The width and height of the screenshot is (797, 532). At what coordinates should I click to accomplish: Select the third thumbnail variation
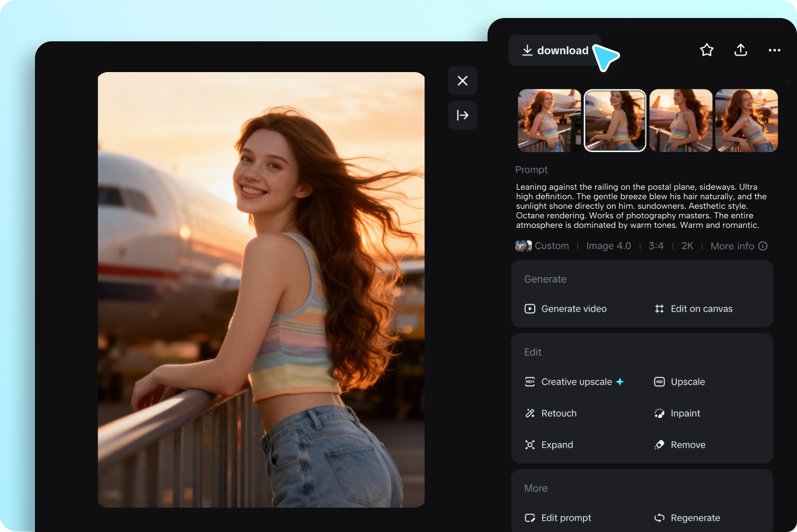pos(681,121)
